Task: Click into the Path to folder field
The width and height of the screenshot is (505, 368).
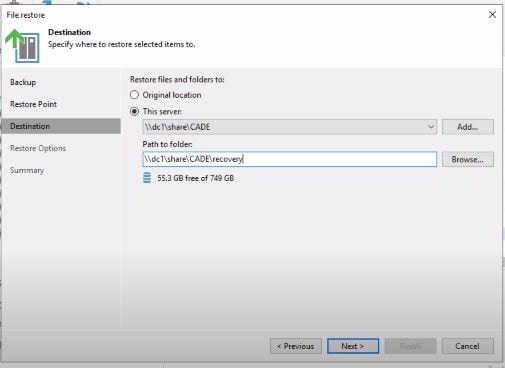Action: 289,159
